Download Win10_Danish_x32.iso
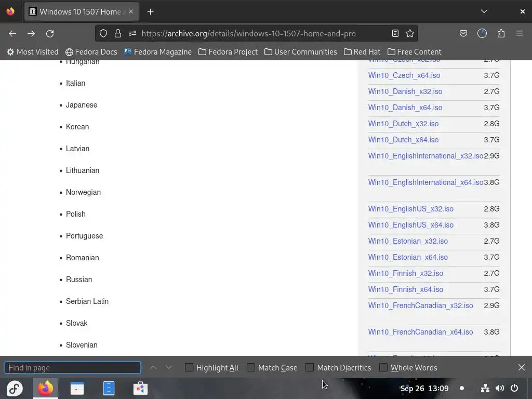Image resolution: width=532 pixels, height=399 pixels. pyautogui.click(x=405, y=91)
